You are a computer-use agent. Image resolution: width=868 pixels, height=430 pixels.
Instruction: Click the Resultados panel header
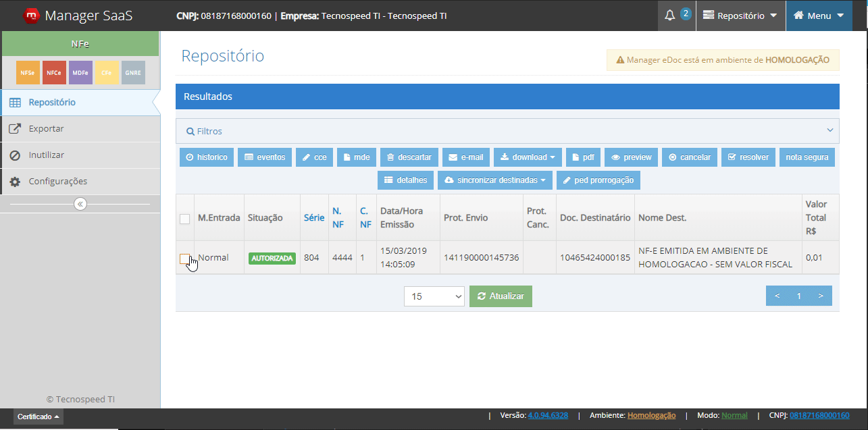pyautogui.click(x=507, y=97)
